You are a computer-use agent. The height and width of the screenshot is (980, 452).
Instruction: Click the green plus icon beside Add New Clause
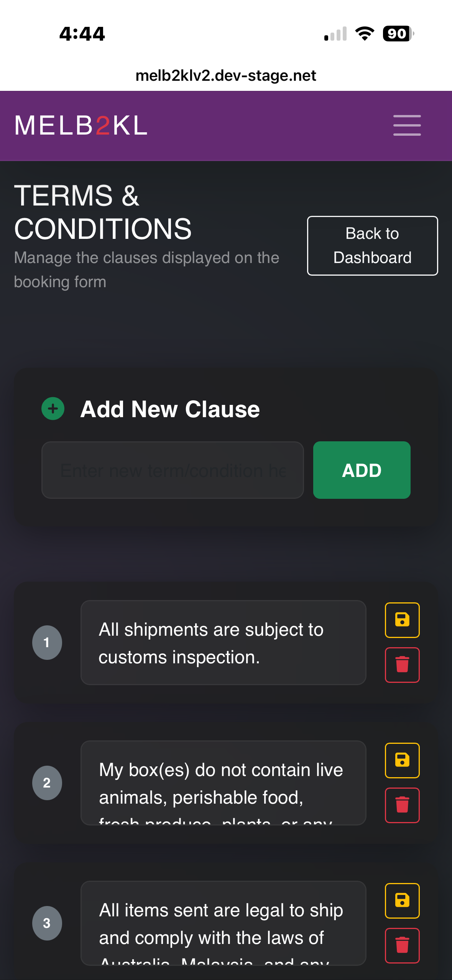(x=53, y=409)
